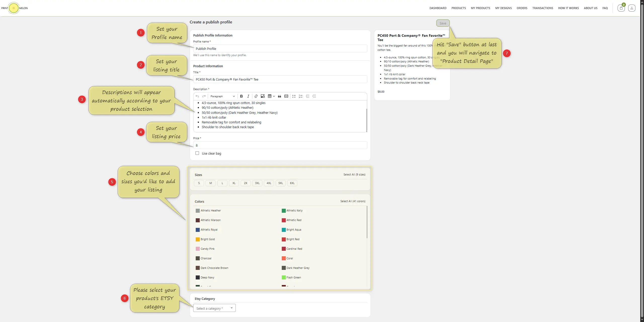Viewport: 644px width, 322px height.
Task: Pick the Athletic Kelly color swatch
Action: tap(284, 211)
